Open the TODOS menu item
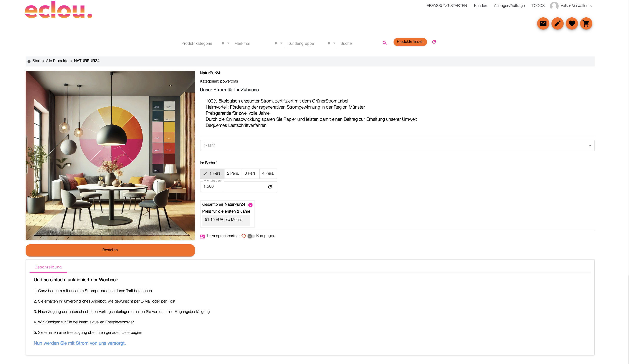The width and height of the screenshot is (629, 364). [538, 6]
